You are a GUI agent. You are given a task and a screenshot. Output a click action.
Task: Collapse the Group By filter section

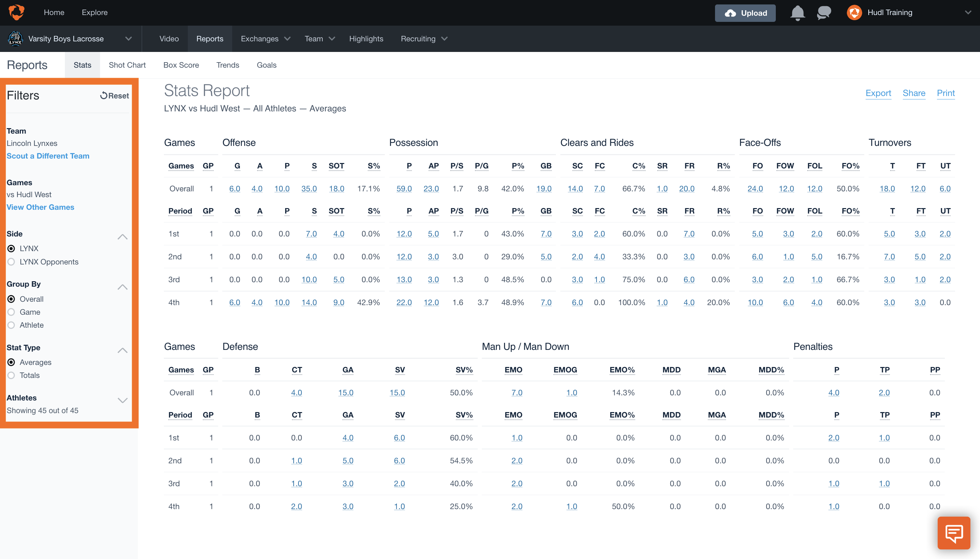click(x=122, y=287)
